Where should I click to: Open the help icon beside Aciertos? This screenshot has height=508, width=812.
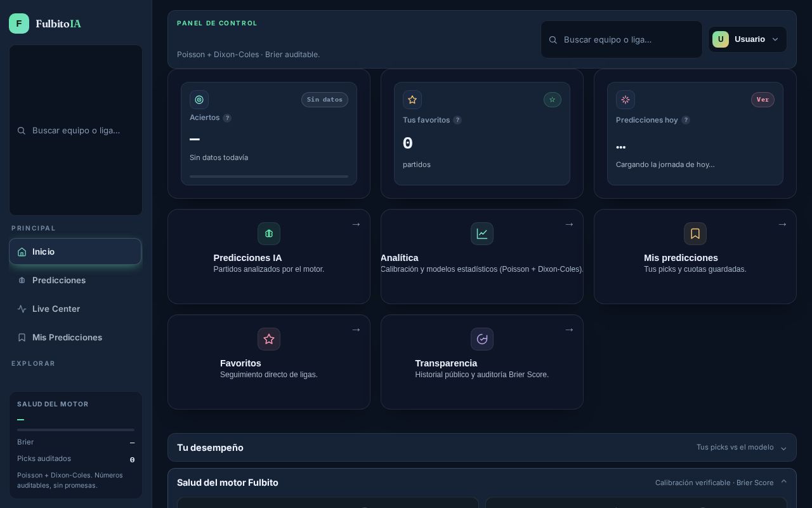(227, 118)
